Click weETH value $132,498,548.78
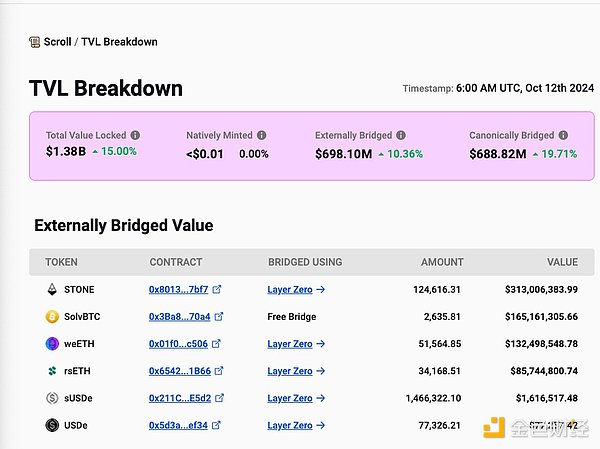This screenshot has height=449, width=600. [541, 344]
